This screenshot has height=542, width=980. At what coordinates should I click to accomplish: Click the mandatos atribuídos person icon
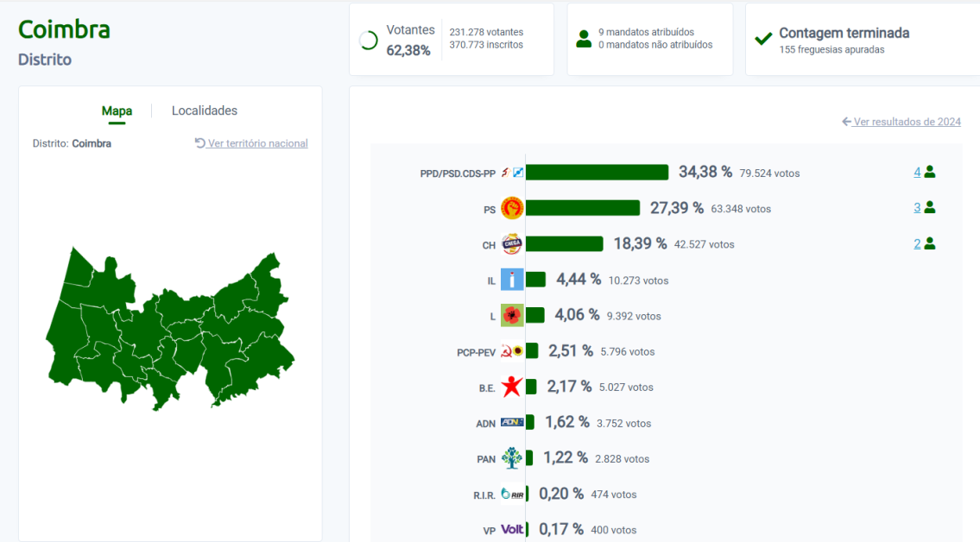pyautogui.click(x=584, y=38)
